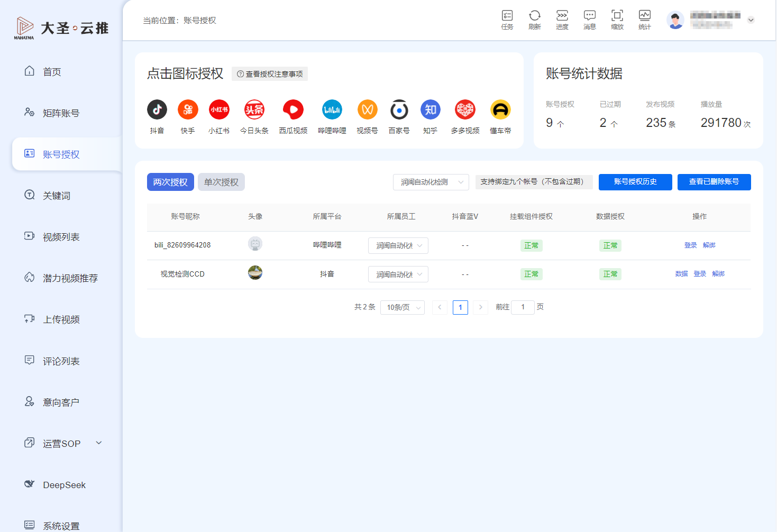Switch to the 两次授权 tab
This screenshot has height=532, width=777.
pyautogui.click(x=170, y=182)
